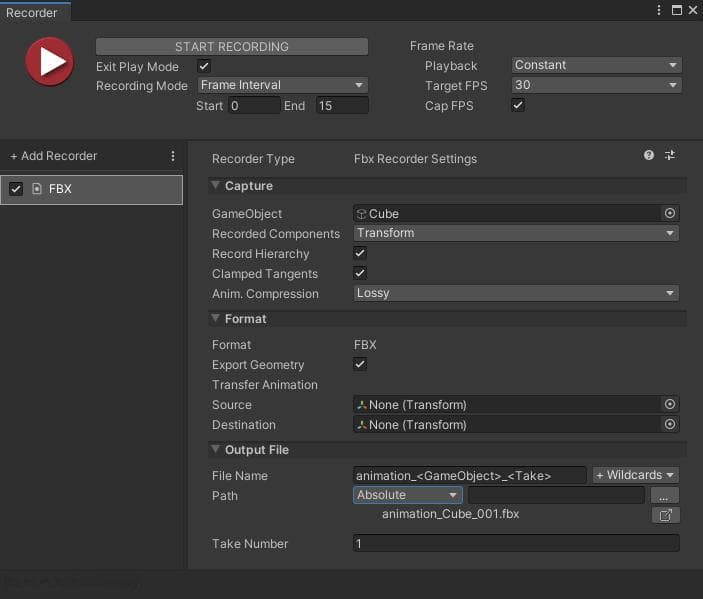Open the Playback Constant dropdown
This screenshot has height=599, width=703.
point(596,65)
